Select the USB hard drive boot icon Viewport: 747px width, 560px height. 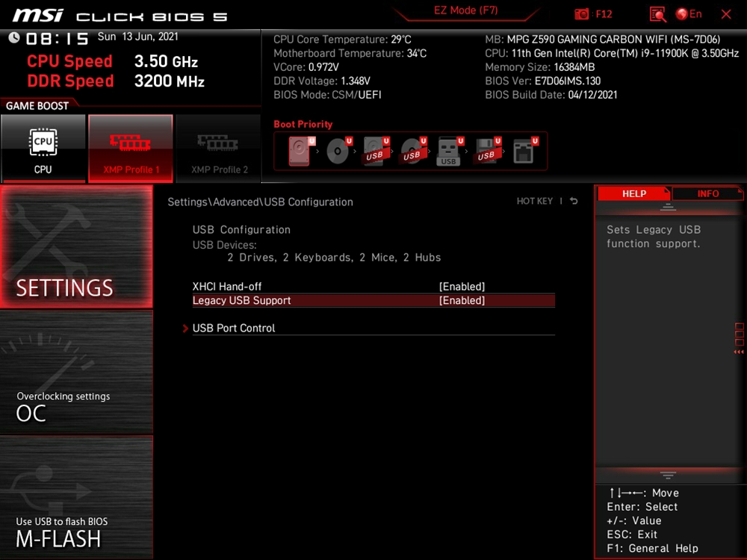click(x=376, y=151)
